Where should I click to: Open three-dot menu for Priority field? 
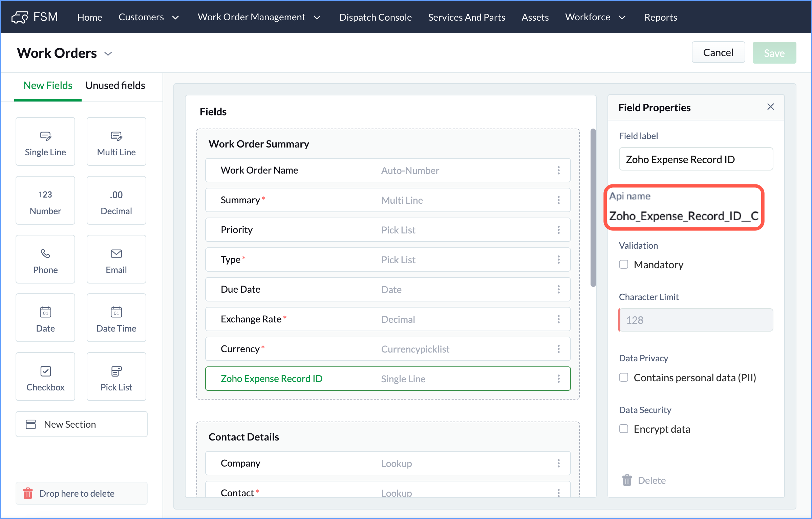(x=558, y=230)
